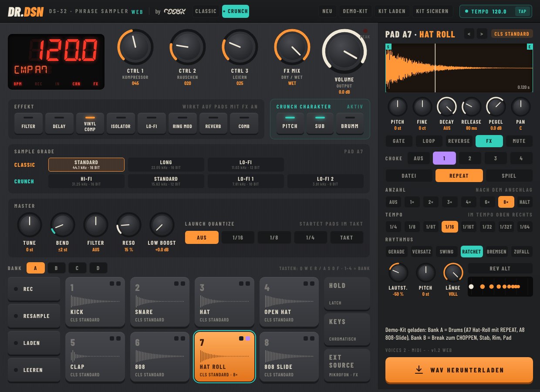Enable the REVERB effect
This screenshot has width=540, height=392.
coord(213,124)
